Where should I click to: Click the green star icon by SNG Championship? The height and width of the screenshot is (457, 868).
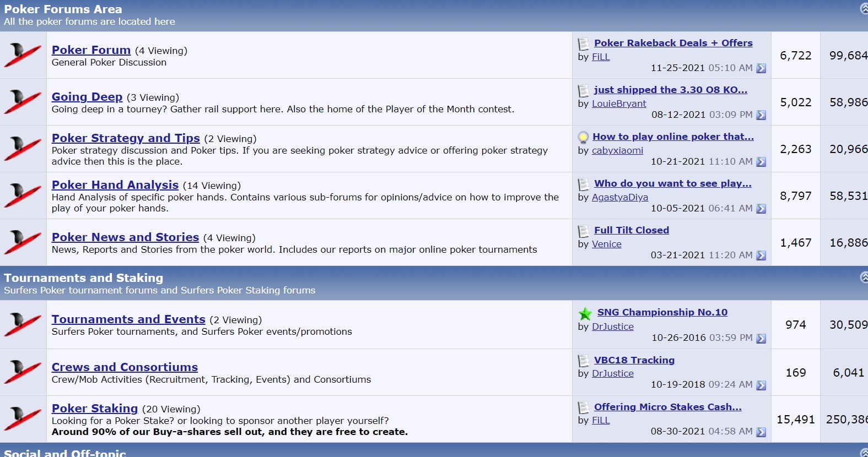(x=585, y=314)
